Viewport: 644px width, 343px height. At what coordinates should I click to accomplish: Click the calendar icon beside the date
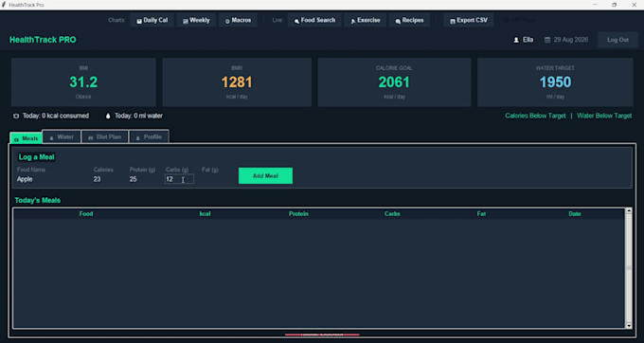click(547, 40)
